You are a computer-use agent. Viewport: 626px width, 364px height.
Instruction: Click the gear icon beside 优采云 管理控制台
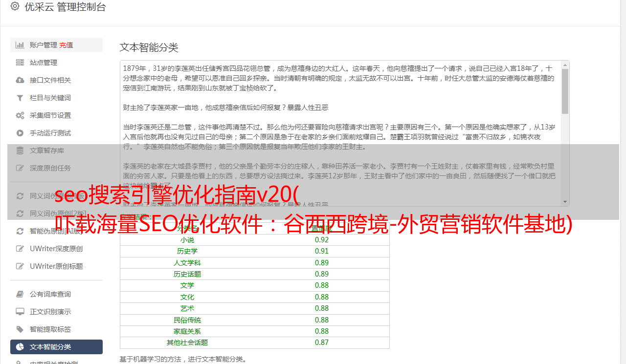point(15,7)
